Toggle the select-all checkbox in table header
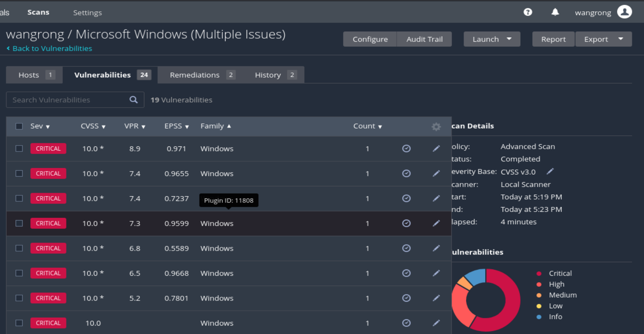Viewport: 644px width, 334px height. tap(19, 126)
